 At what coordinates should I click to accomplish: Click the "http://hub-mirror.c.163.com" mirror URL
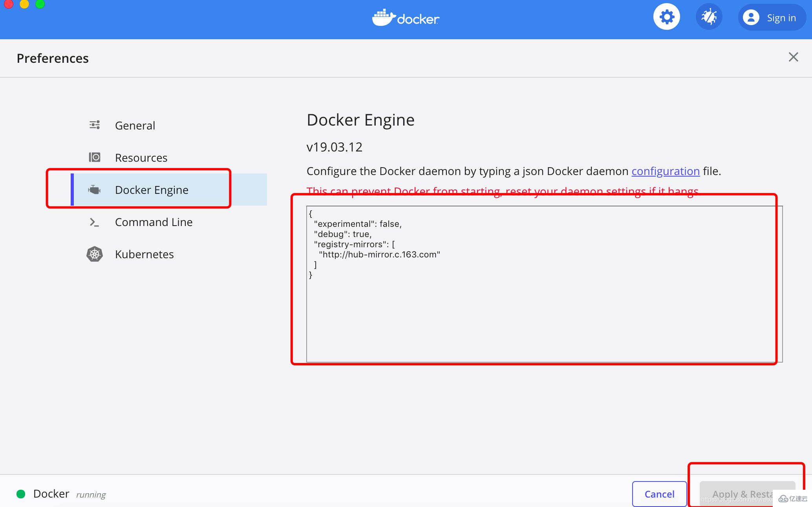[x=379, y=255]
